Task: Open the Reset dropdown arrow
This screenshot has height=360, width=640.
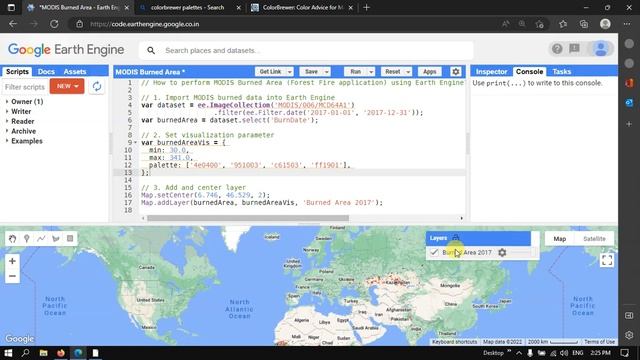Action: (408, 72)
